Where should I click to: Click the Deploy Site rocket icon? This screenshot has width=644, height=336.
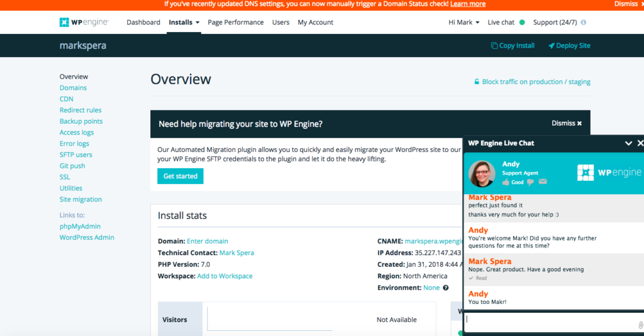tap(552, 46)
